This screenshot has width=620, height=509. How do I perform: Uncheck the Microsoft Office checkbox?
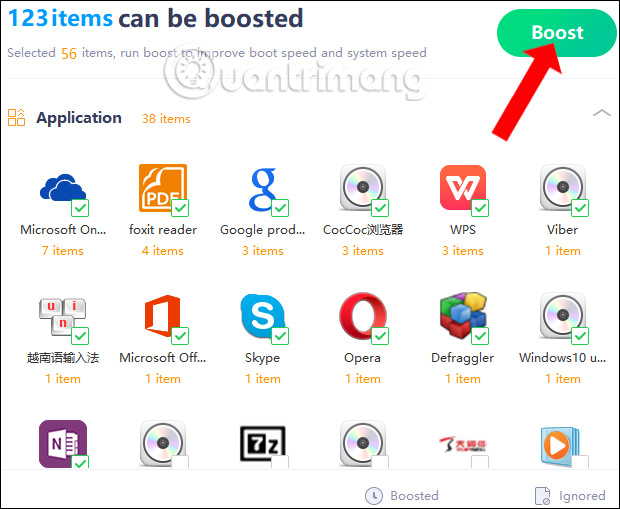click(x=180, y=336)
